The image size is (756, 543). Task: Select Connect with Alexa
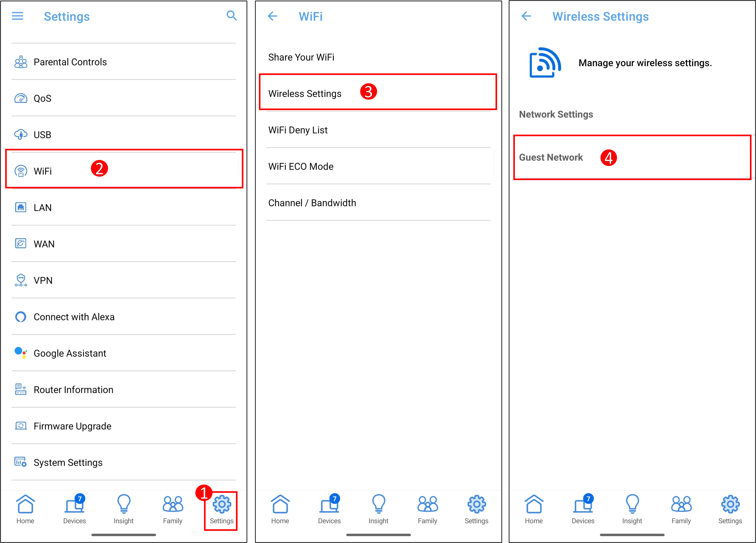point(74,317)
